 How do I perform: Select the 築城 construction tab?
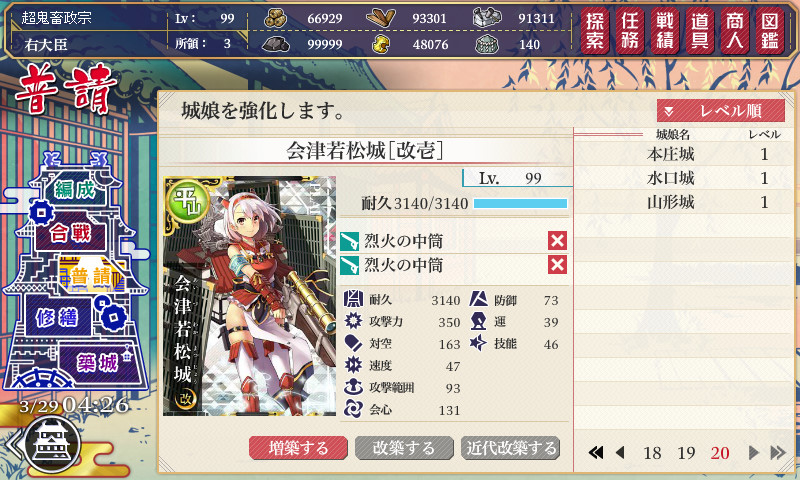point(97,363)
